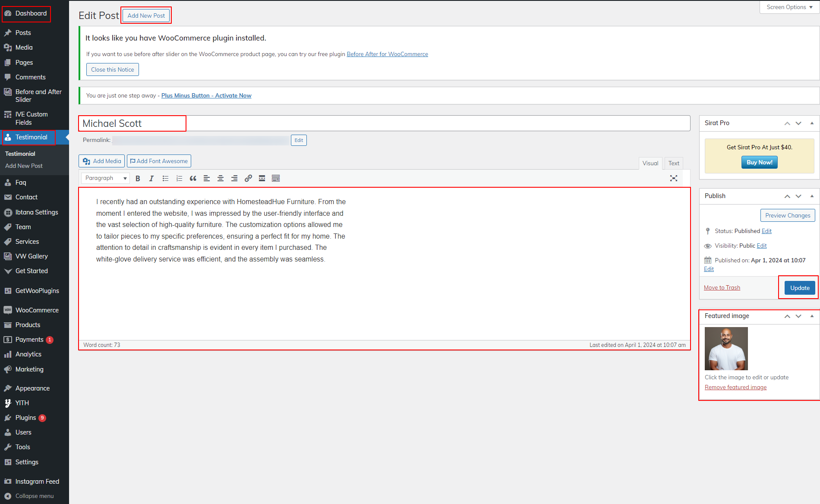The image size is (820, 504).
Task: Apply italic with the Italic icon
Action: [x=151, y=178]
